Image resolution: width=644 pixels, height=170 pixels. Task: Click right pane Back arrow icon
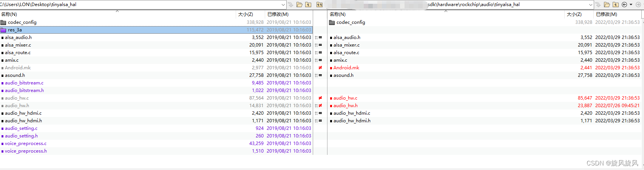tap(624, 5)
